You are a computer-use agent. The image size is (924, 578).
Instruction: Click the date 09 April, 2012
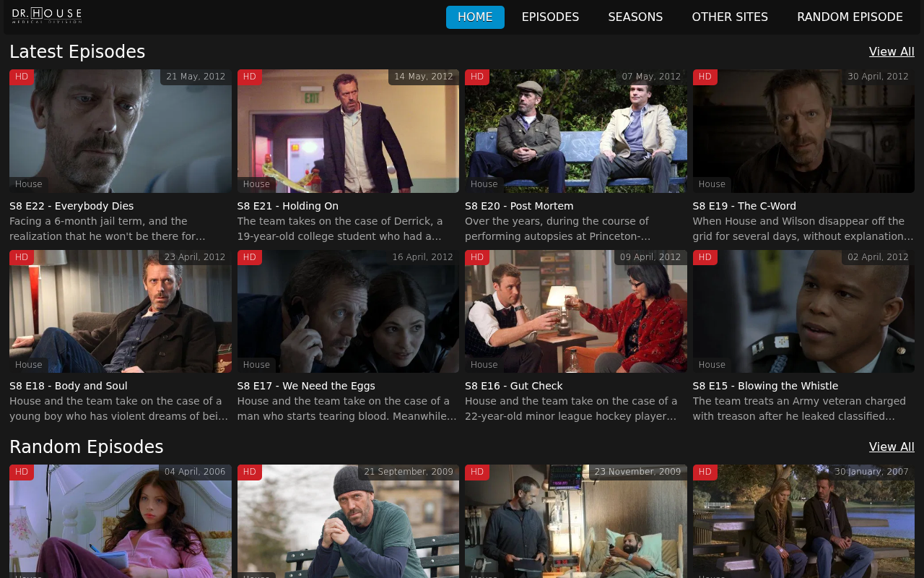click(x=650, y=258)
